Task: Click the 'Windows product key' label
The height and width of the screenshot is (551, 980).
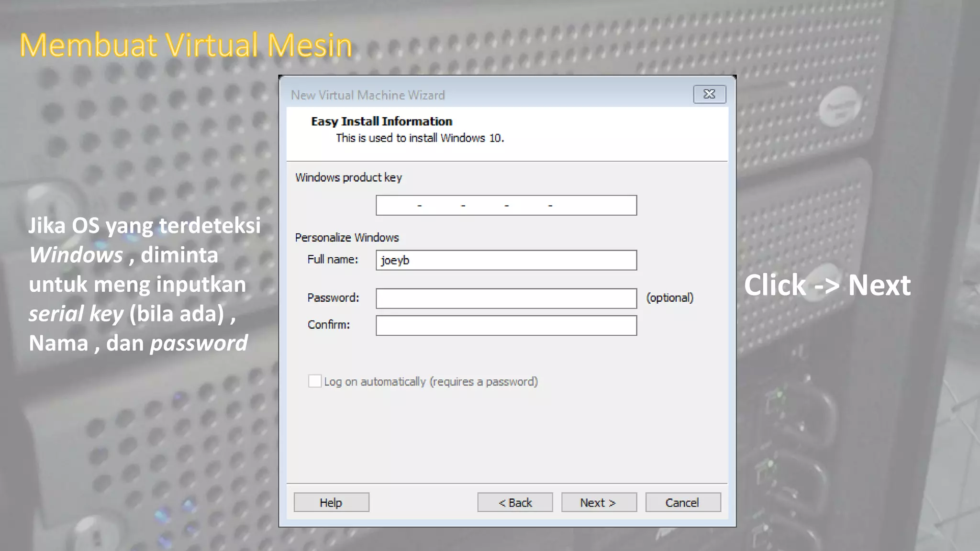Action: [x=348, y=177]
